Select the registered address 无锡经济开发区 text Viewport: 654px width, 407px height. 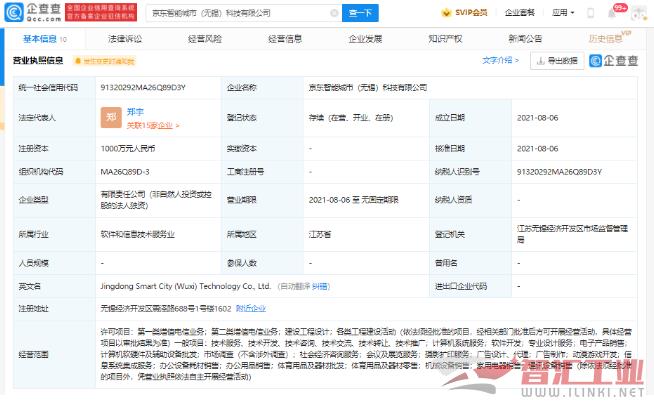click(x=166, y=309)
